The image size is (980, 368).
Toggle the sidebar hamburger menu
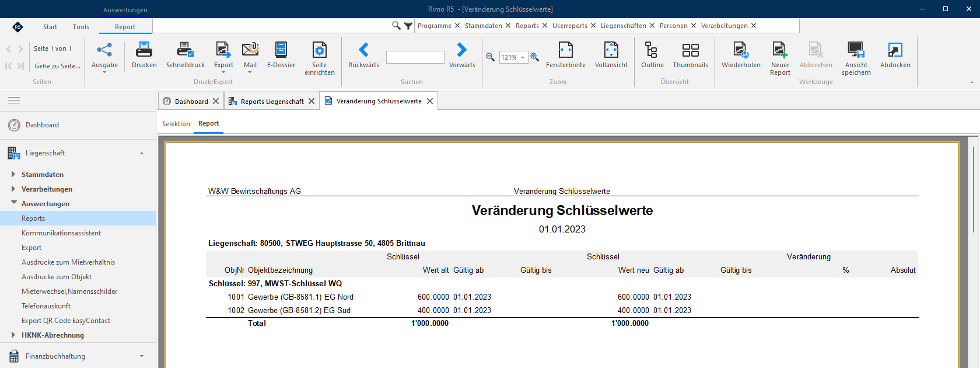14,100
